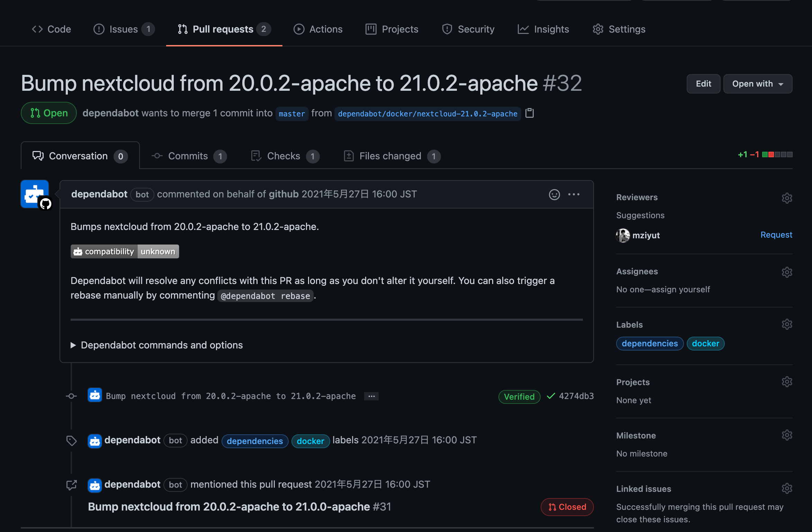Switch to the Commits tab
812x532 pixels.
pyautogui.click(x=189, y=156)
